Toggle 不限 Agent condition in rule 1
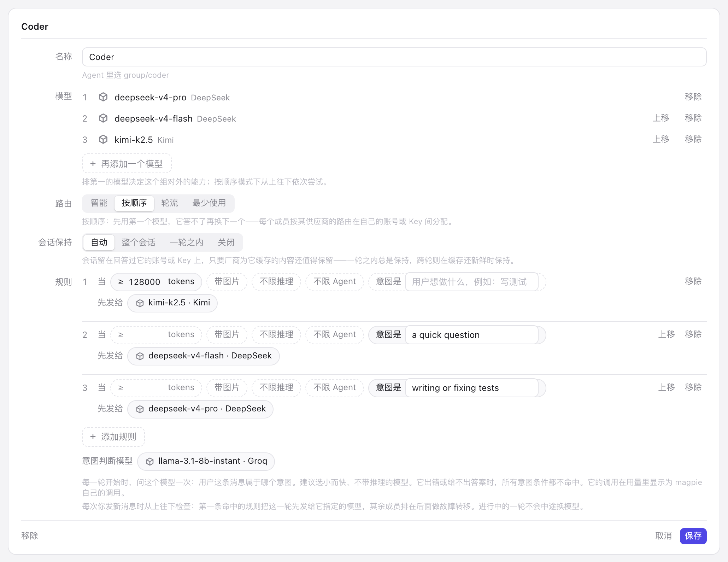Image resolution: width=728 pixels, height=562 pixels. pyautogui.click(x=334, y=282)
